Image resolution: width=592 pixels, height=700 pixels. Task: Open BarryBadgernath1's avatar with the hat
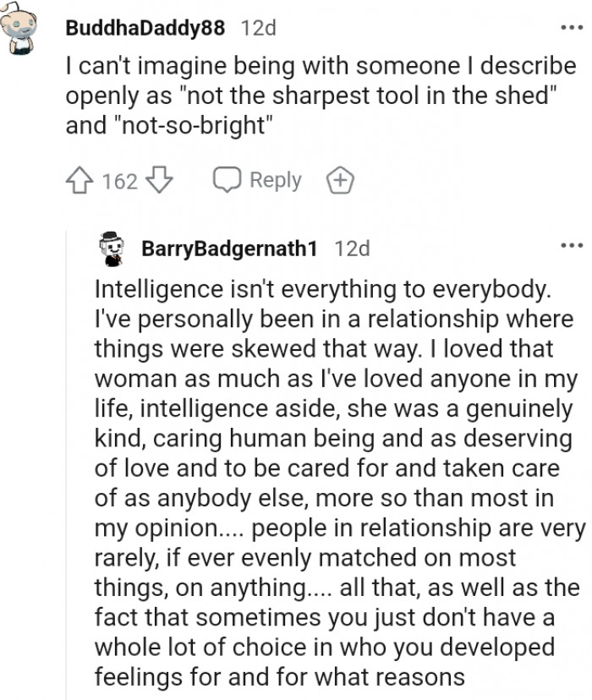point(112,248)
